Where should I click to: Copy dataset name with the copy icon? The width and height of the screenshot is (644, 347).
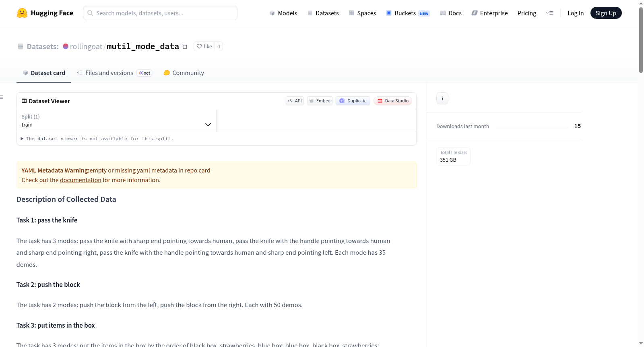point(184,46)
